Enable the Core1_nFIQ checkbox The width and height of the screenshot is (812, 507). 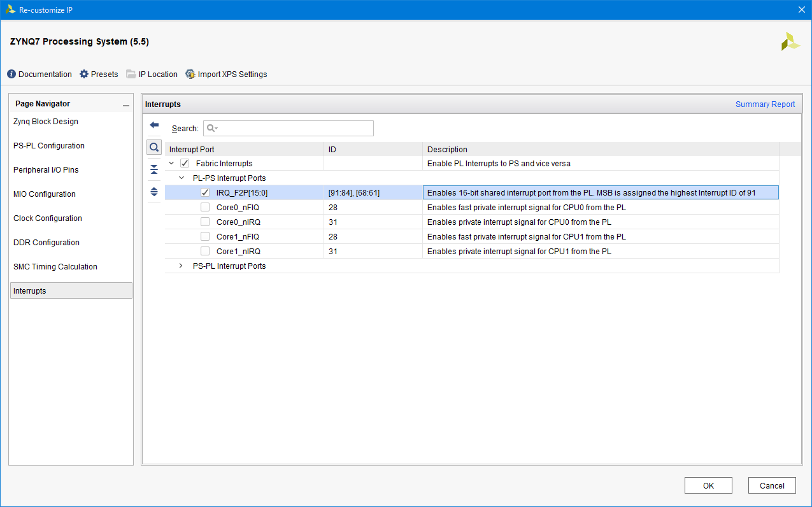coord(205,236)
